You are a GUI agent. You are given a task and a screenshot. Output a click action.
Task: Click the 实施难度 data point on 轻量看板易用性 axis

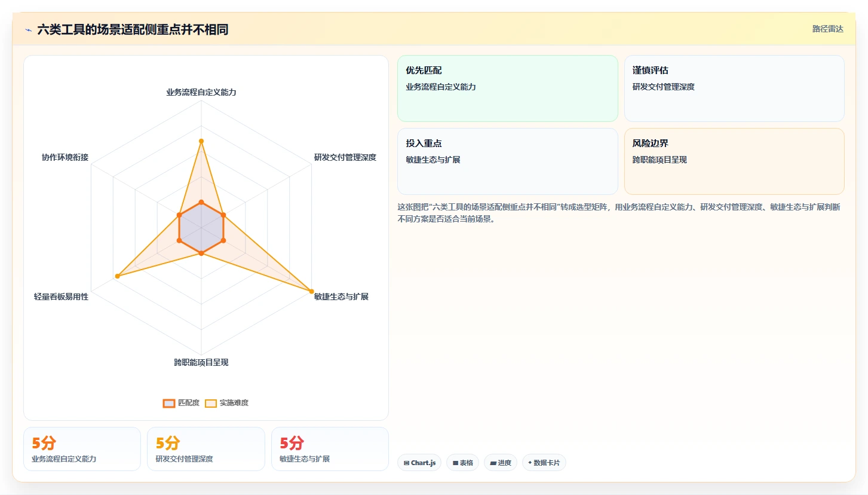click(118, 276)
